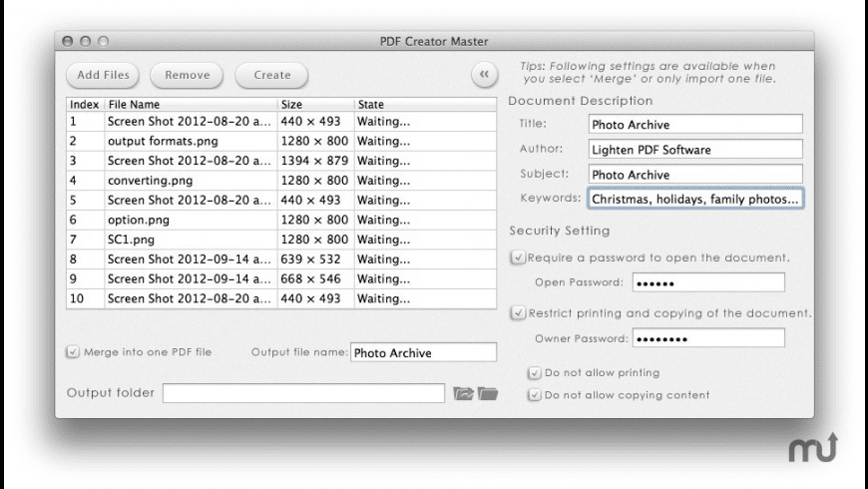The image size is (868, 489).
Task: Select row 7 SC1.png
Action: [x=281, y=240]
